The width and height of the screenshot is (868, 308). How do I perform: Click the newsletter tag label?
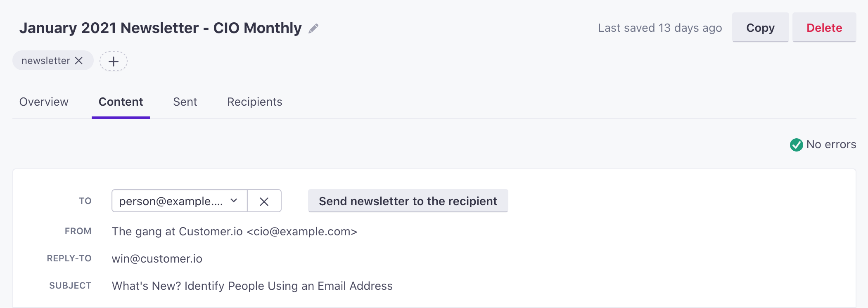point(45,61)
